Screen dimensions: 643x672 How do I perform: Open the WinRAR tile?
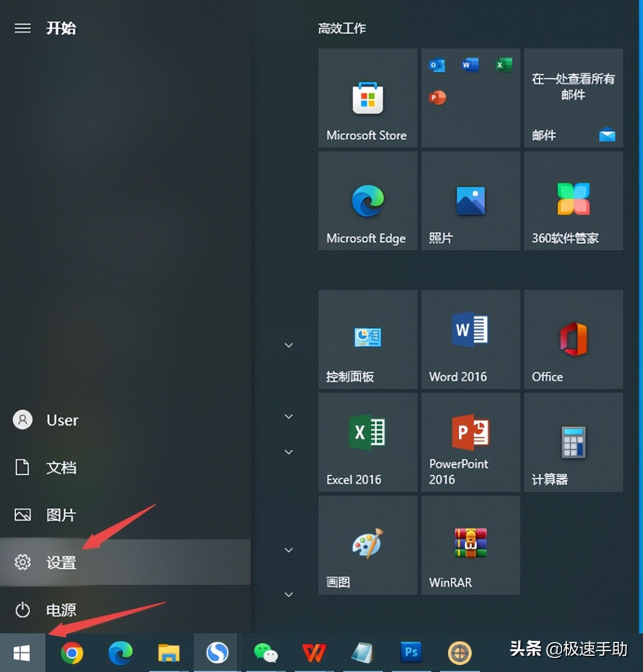click(x=470, y=544)
